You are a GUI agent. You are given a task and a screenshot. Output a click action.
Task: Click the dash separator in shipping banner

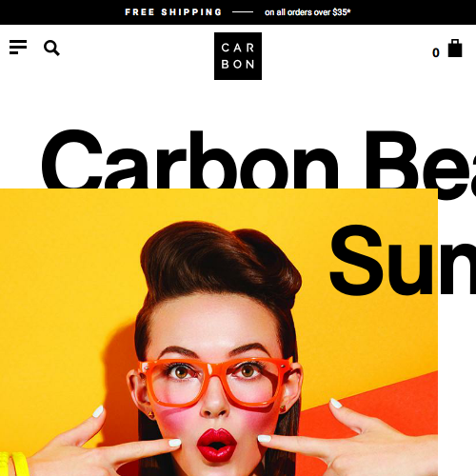(x=243, y=12)
